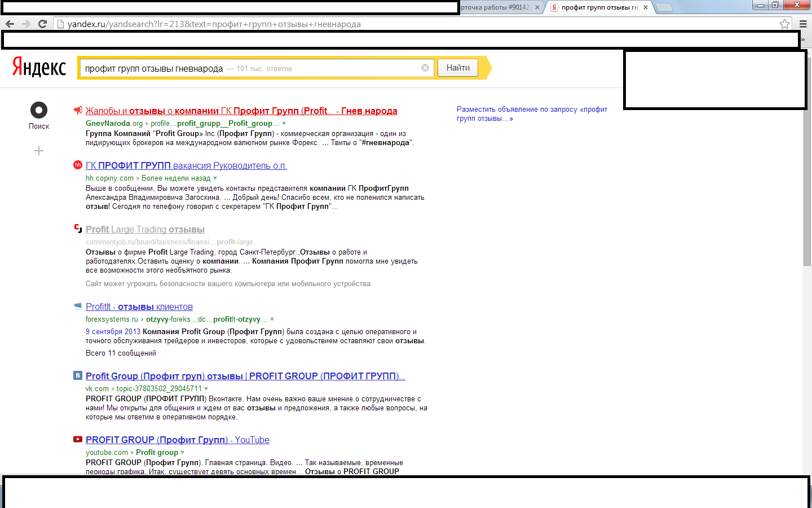Open forexsystems.ru site link
Viewport: 812px width, 508px height.
[112, 319]
